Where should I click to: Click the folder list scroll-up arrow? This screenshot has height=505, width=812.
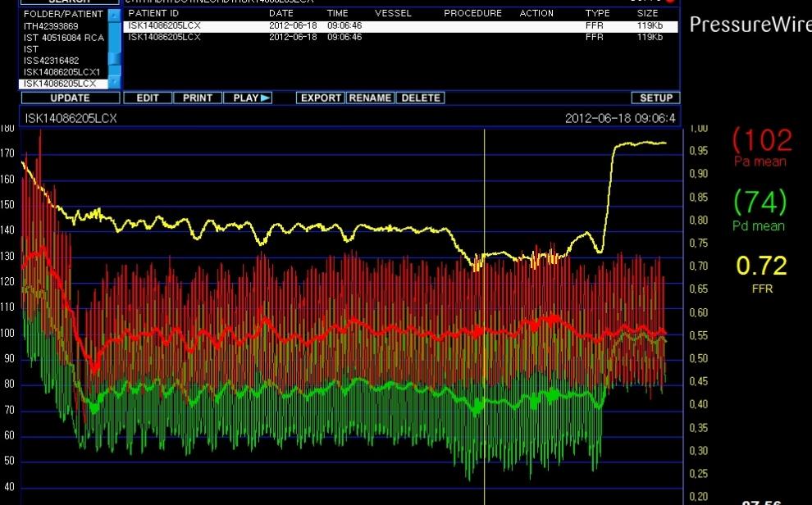(115, 15)
